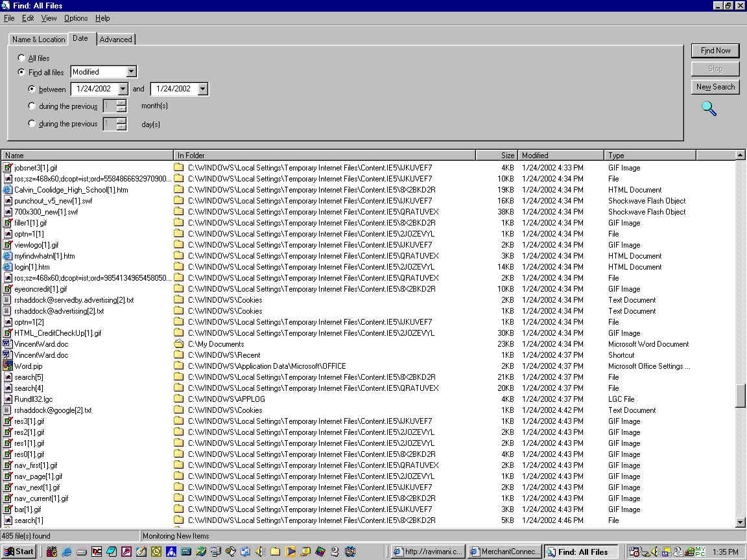This screenshot has height=560, width=747.
Task: Click the viewlogo[1].gif file icon
Action: click(x=8, y=245)
